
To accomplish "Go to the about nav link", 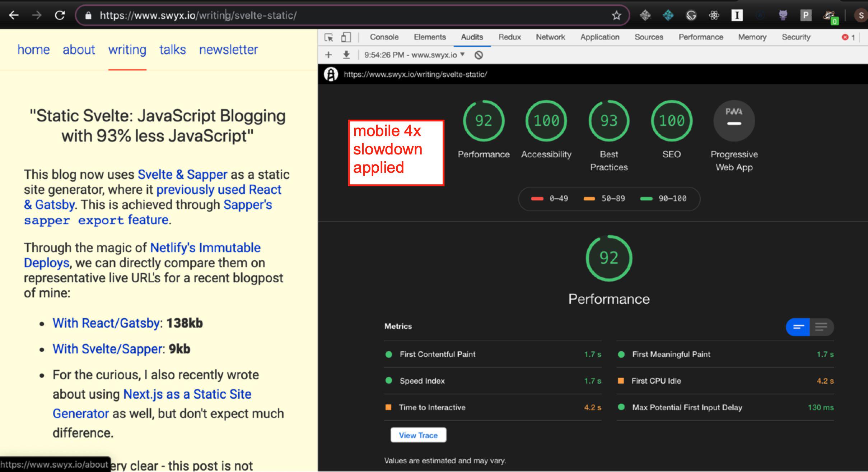I will (x=79, y=50).
